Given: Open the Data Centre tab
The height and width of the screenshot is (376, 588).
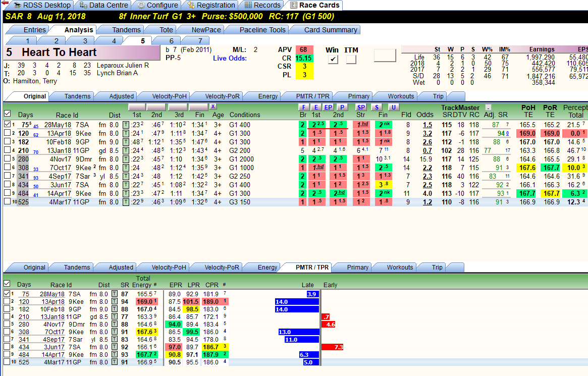Looking at the screenshot, I should coord(104,5).
